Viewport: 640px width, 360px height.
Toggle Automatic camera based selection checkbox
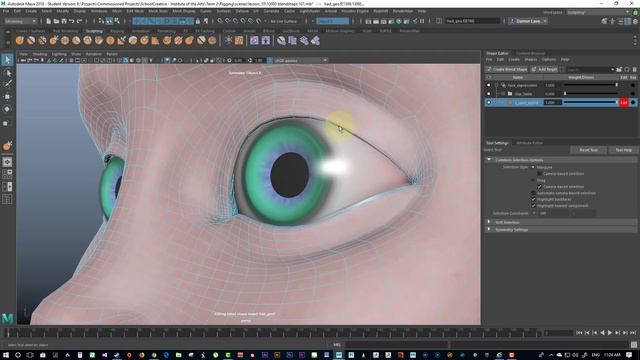pos(533,193)
